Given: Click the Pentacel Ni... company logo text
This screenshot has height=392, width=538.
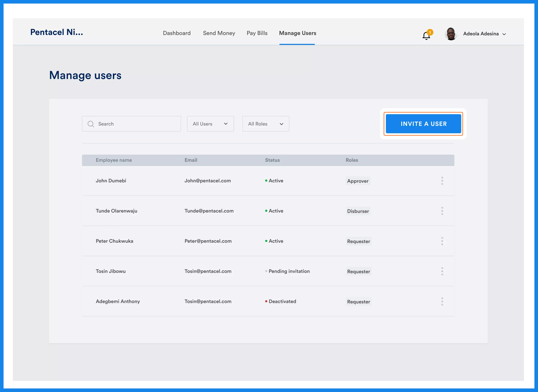Looking at the screenshot, I should [57, 32].
